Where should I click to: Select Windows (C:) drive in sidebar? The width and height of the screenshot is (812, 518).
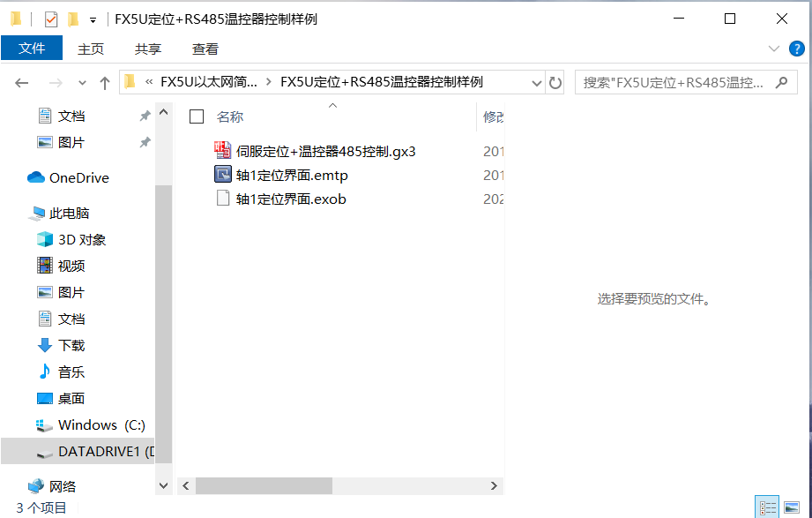[x=101, y=425]
